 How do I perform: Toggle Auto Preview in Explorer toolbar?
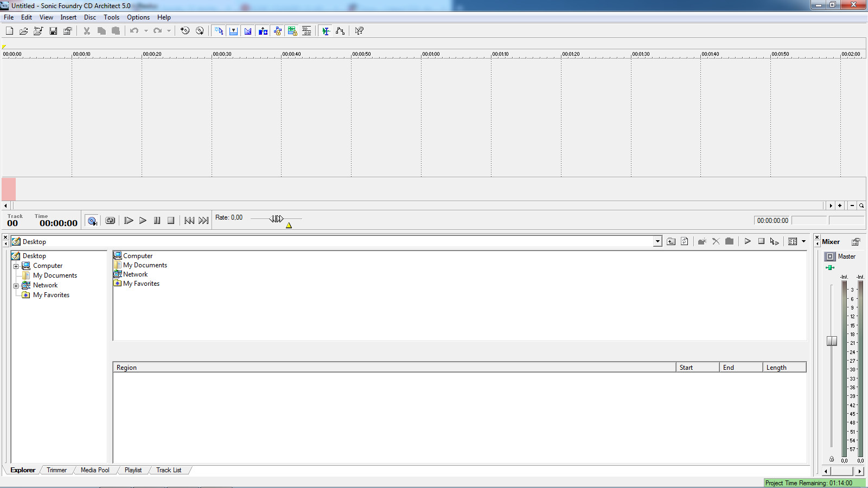[x=775, y=242]
